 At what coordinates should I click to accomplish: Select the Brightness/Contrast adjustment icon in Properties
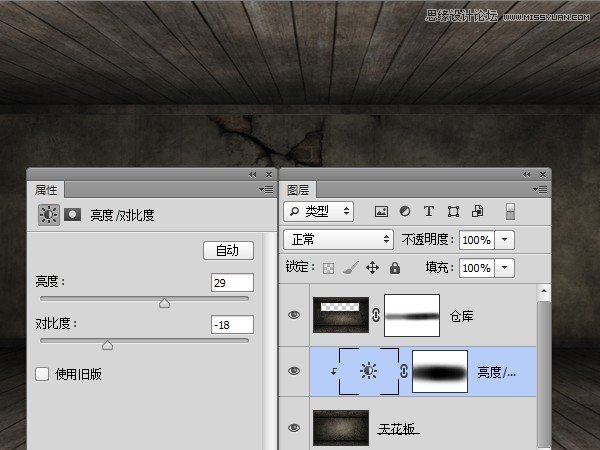[49, 215]
